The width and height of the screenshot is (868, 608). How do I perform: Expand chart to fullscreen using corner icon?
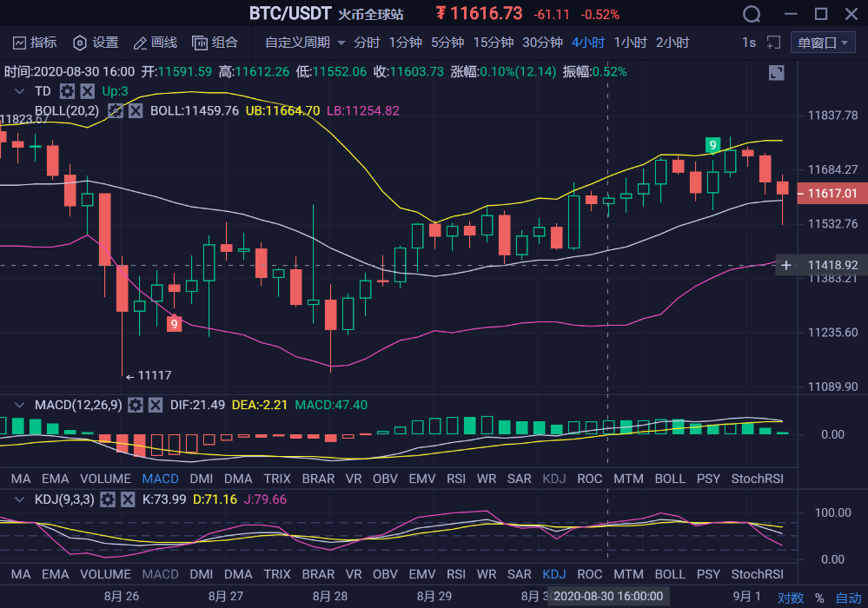776,73
